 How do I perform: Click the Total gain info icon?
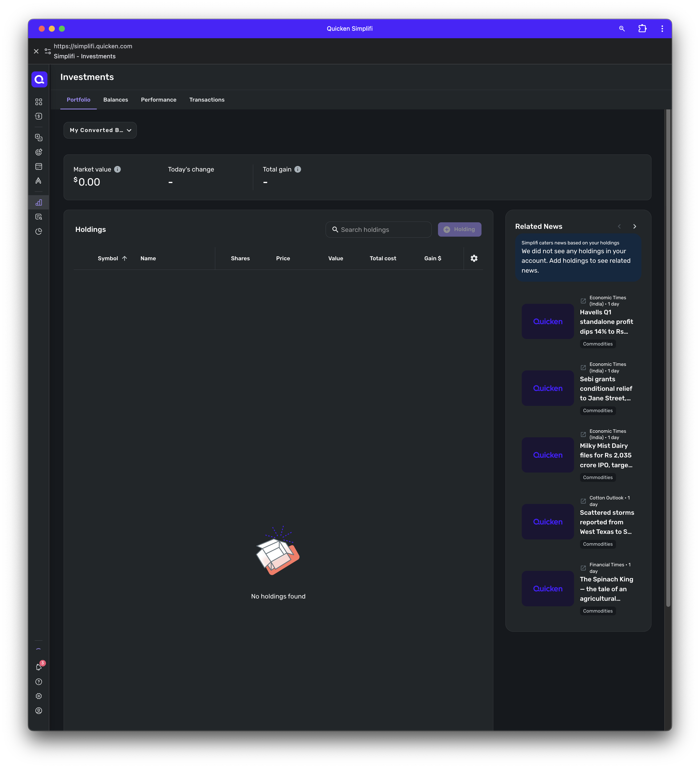(297, 169)
